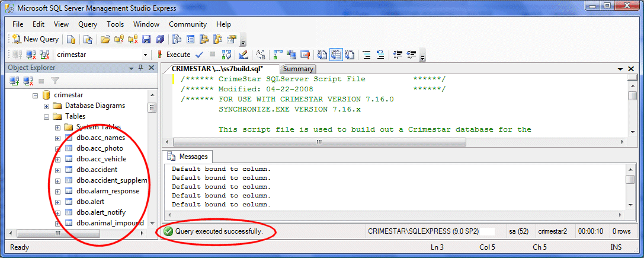Switch to the Summary tab
Viewport: 644px width, 258px height.
(298, 69)
